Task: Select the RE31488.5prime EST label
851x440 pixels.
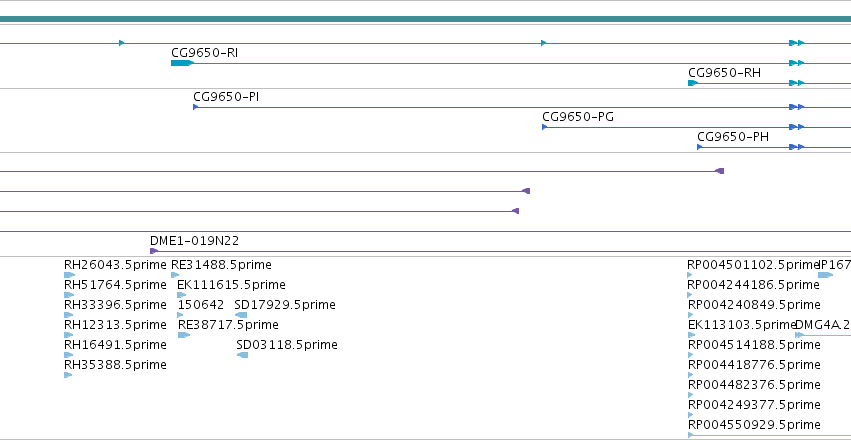Action: click(221, 265)
